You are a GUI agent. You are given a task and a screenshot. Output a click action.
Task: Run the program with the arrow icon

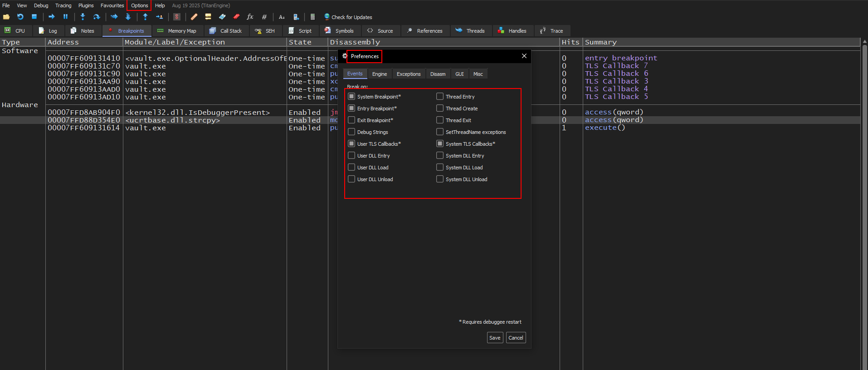pos(52,17)
